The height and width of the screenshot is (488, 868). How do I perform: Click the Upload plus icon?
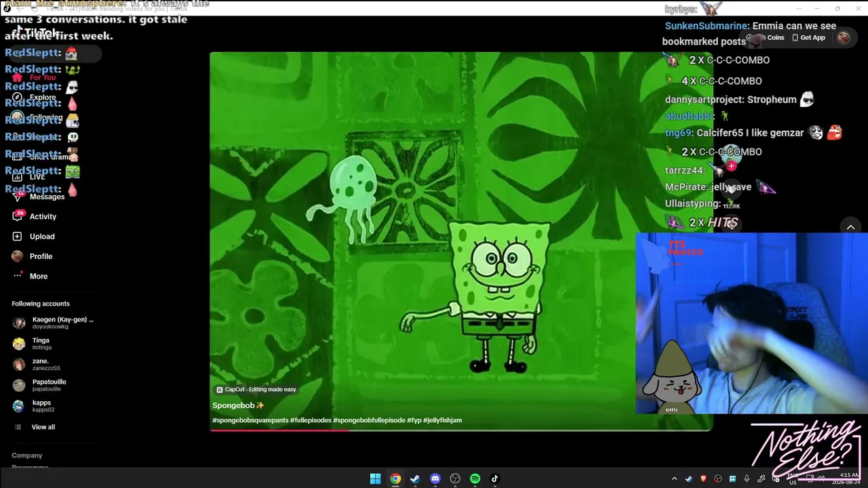(x=17, y=237)
